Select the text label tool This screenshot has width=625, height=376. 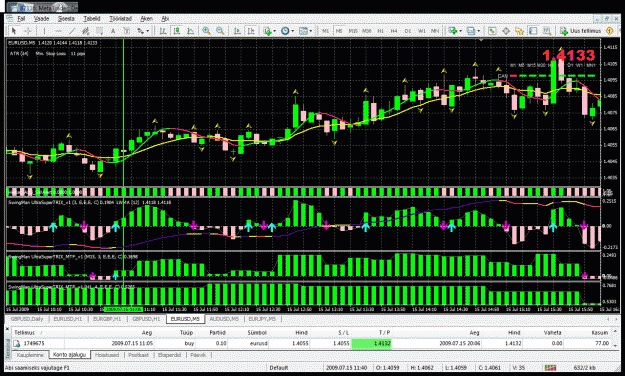point(127,31)
